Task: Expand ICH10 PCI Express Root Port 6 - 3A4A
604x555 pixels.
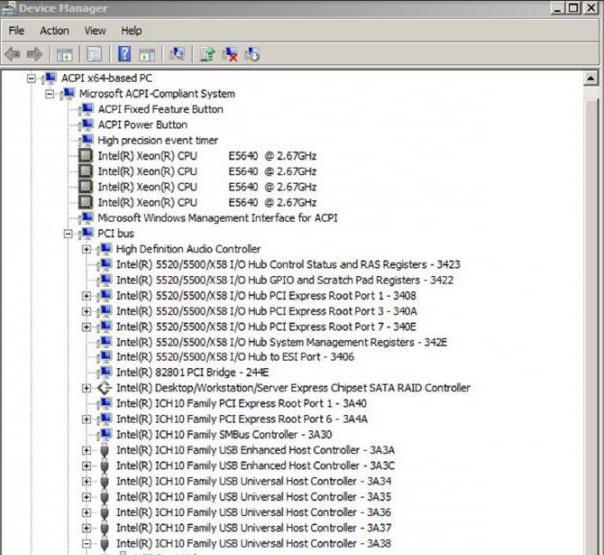Action: click(x=86, y=419)
